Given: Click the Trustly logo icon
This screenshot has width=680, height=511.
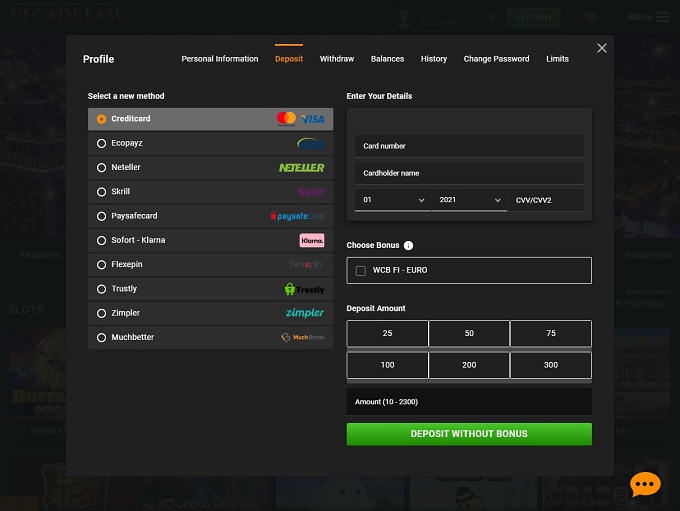Looking at the screenshot, I should (304, 289).
